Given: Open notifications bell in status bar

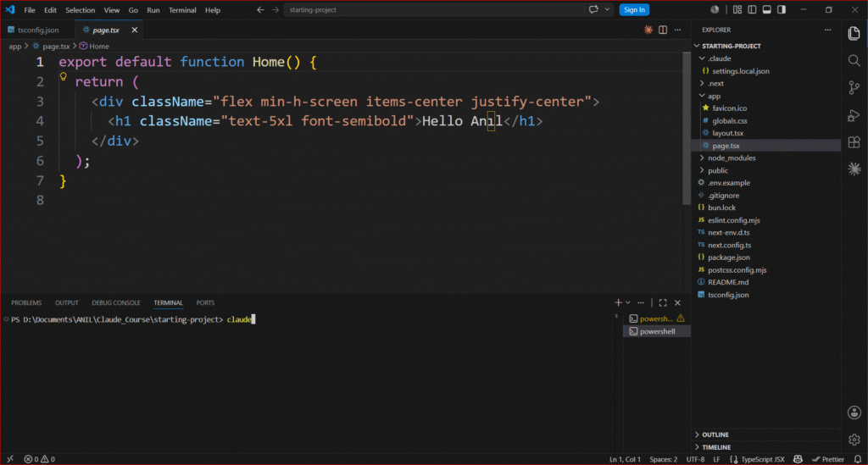Looking at the screenshot, I should tap(858, 459).
